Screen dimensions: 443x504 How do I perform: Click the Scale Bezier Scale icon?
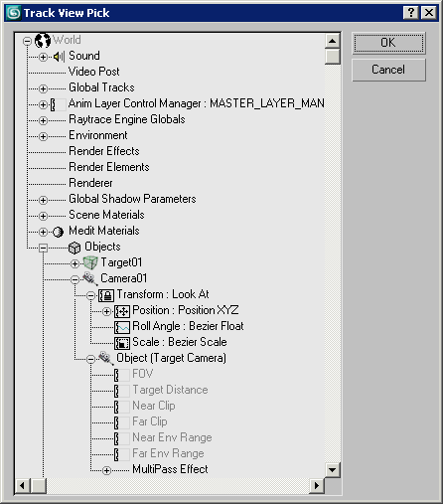[122, 343]
